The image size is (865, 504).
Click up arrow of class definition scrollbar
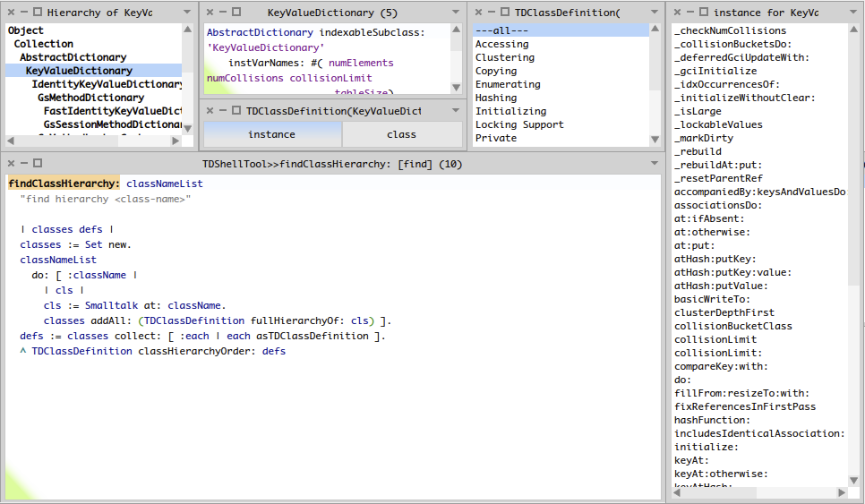click(x=456, y=30)
